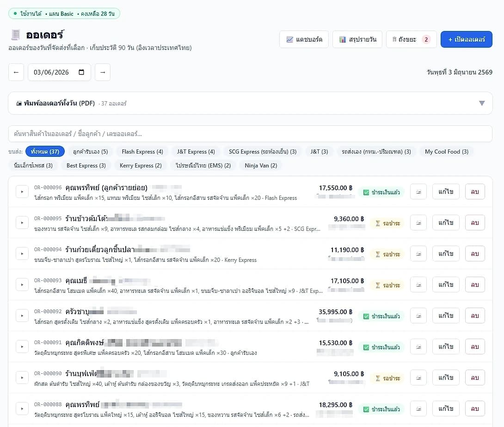Viewport: 504px width, 427px height.
Task: Open print slip icon for order OR-000092
Action: click(418, 316)
